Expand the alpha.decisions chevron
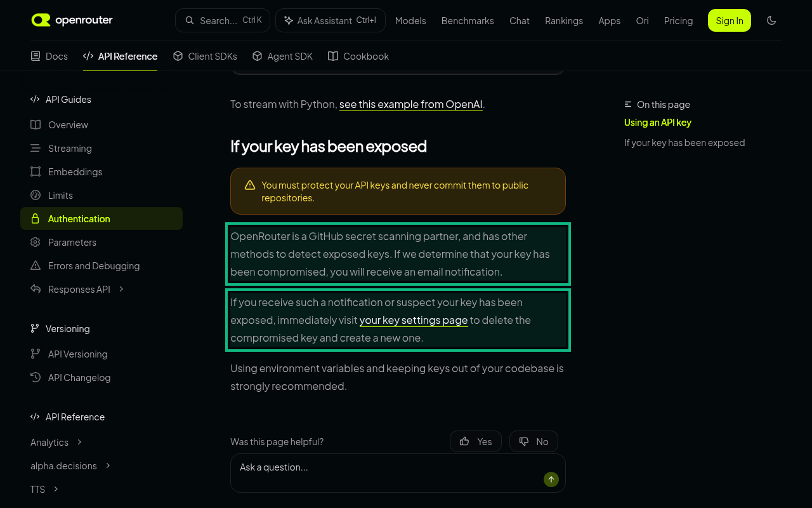The width and height of the screenshot is (812, 508). 108,465
